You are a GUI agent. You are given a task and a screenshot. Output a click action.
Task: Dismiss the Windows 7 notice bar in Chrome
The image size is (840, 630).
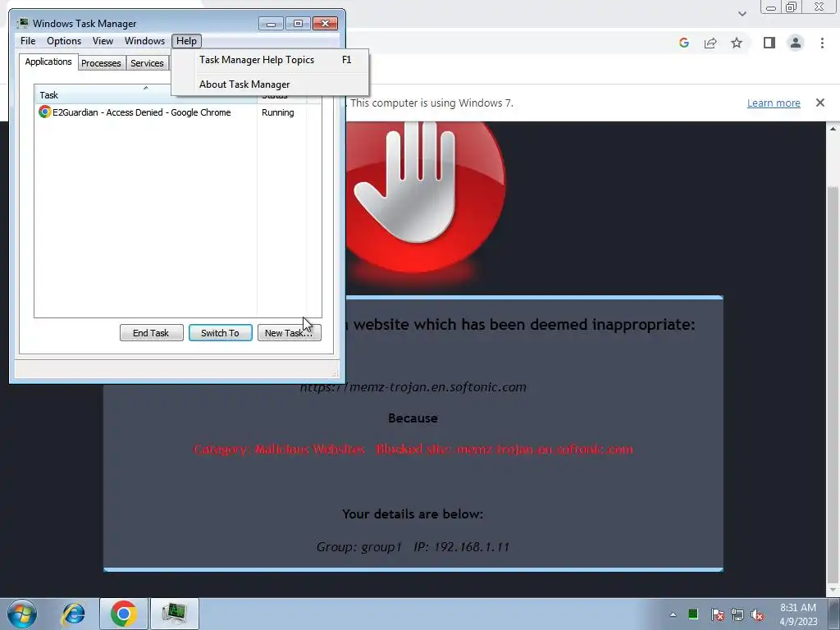(x=820, y=103)
